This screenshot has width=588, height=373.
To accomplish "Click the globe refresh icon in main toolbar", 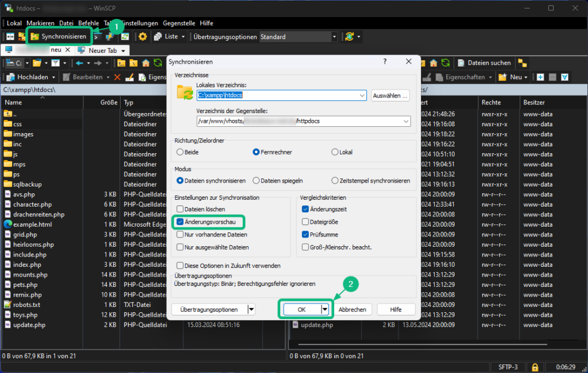I will (350, 37).
